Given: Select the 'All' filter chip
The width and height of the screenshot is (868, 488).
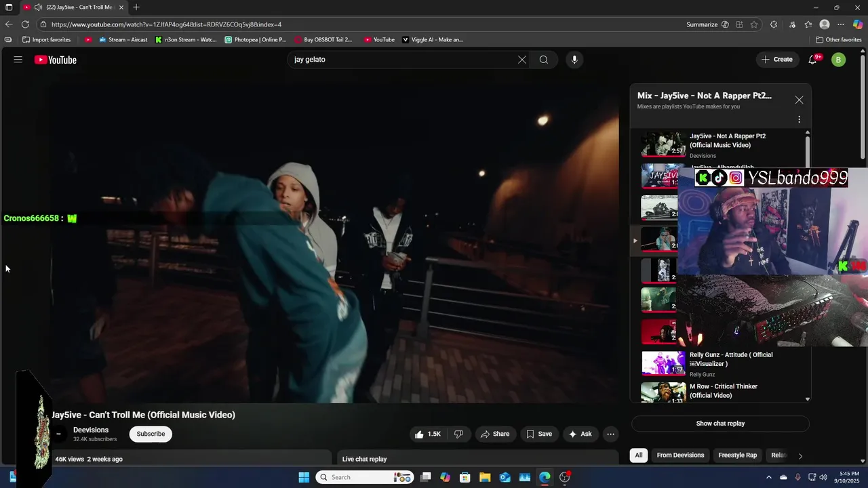Looking at the screenshot, I should point(639,455).
